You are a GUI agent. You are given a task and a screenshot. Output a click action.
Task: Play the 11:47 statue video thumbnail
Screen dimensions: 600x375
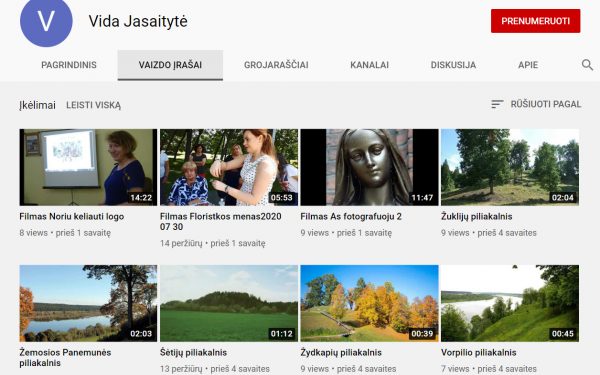369,167
